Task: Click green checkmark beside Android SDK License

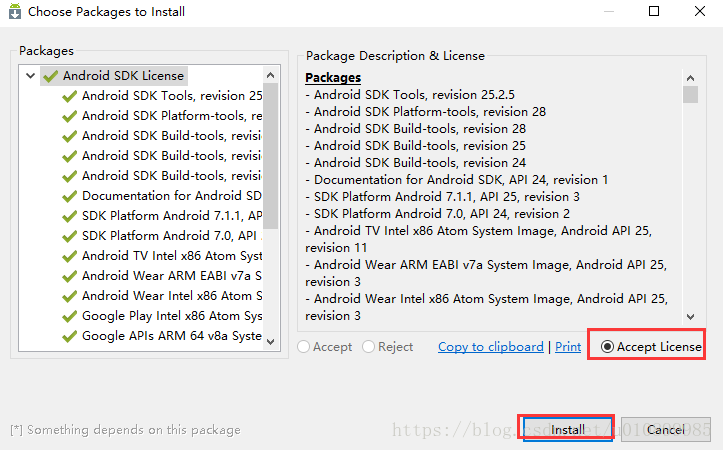Action: (50, 75)
